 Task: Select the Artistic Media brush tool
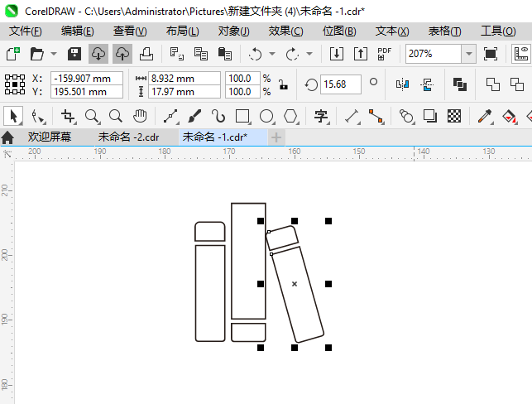[194, 116]
